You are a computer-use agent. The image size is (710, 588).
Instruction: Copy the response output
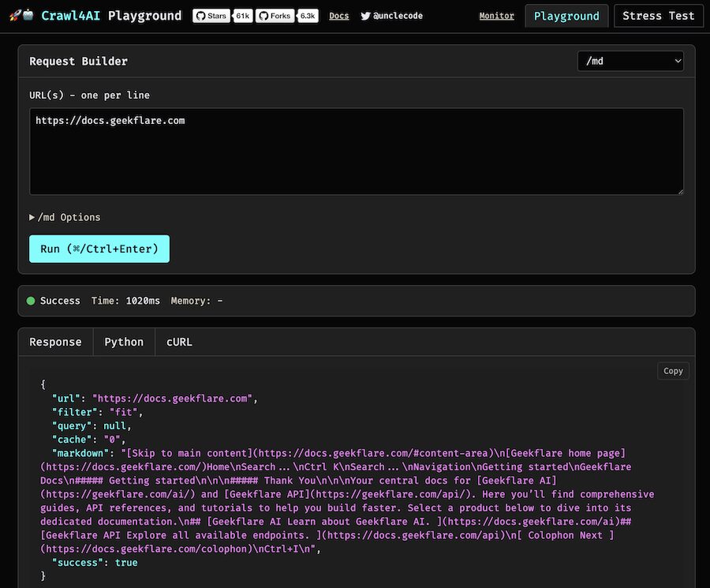coord(673,371)
